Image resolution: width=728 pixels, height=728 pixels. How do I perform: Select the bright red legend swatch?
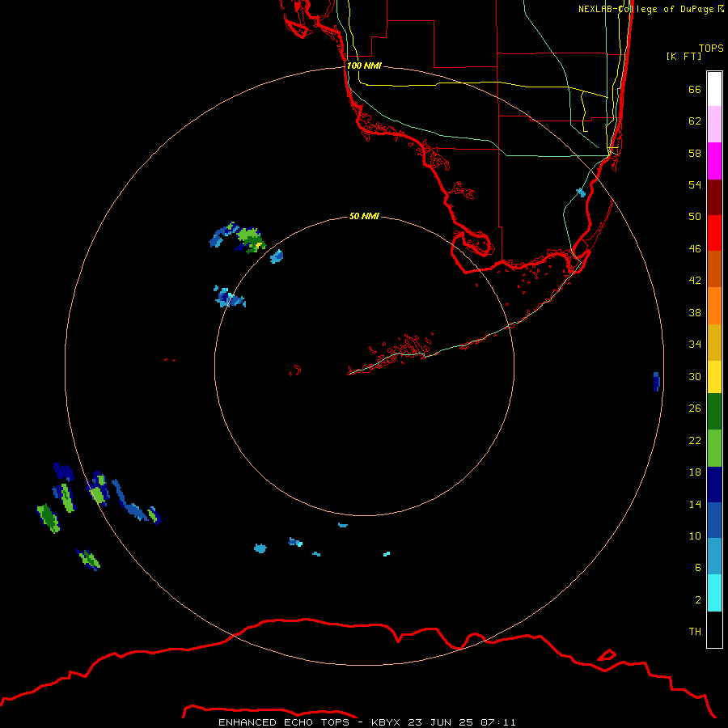(x=714, y=233)
